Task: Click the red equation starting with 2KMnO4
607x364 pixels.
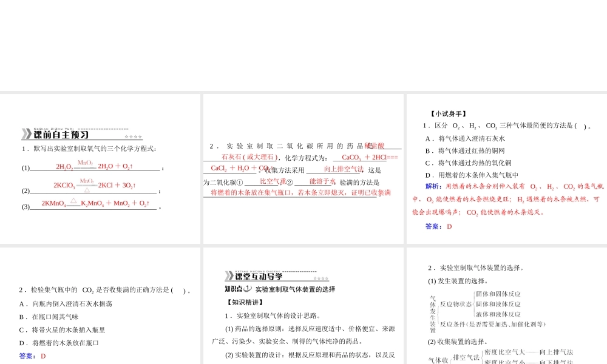Action: (95, 203)
